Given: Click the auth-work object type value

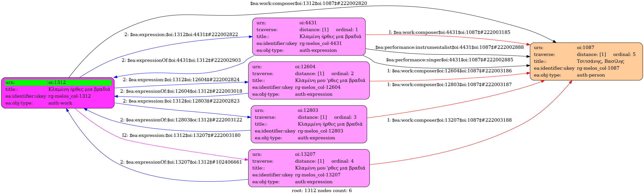Looking at the screenshot, I should (x=60, y=103).
